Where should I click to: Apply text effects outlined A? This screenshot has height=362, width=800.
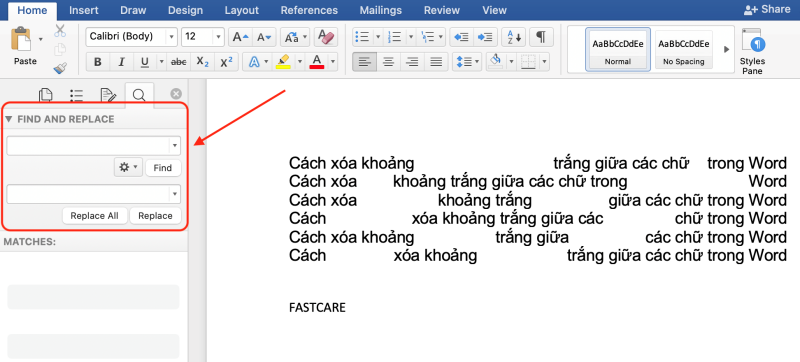click(x=254, y=62)
